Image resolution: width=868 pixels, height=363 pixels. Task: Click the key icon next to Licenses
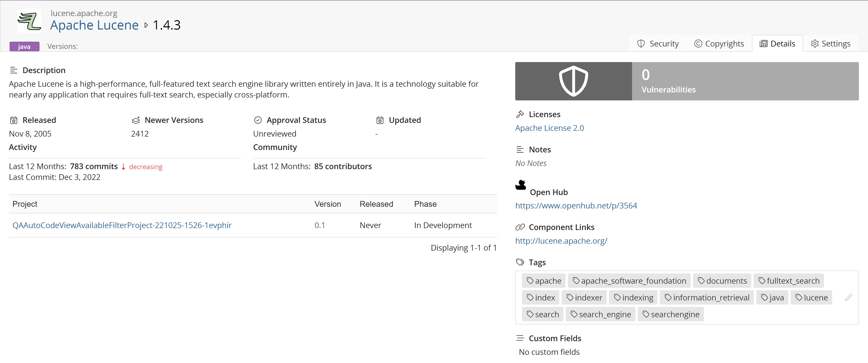tap(520, 114)
